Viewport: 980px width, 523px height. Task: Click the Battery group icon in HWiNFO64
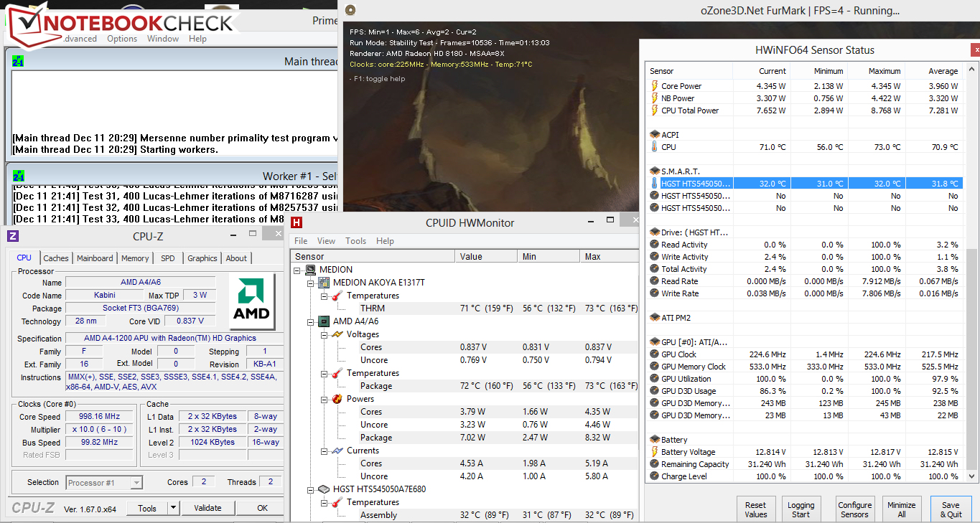tap(654, 440)
